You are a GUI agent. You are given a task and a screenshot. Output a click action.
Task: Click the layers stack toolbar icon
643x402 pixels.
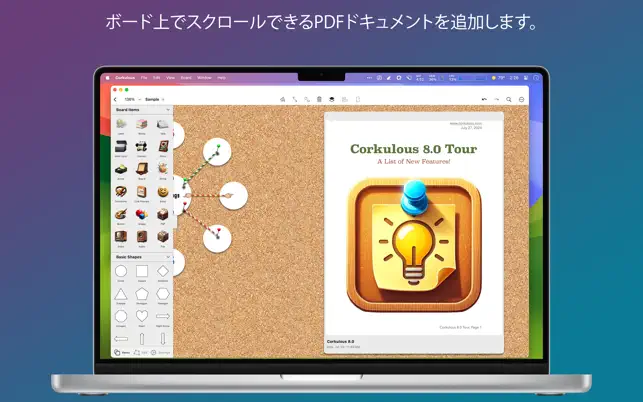[332, 99]
